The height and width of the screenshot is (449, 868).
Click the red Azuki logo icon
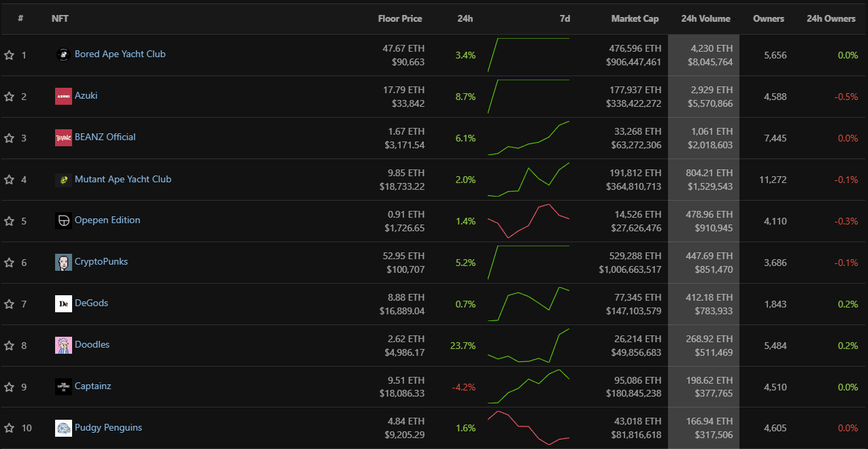coord(63,97)
